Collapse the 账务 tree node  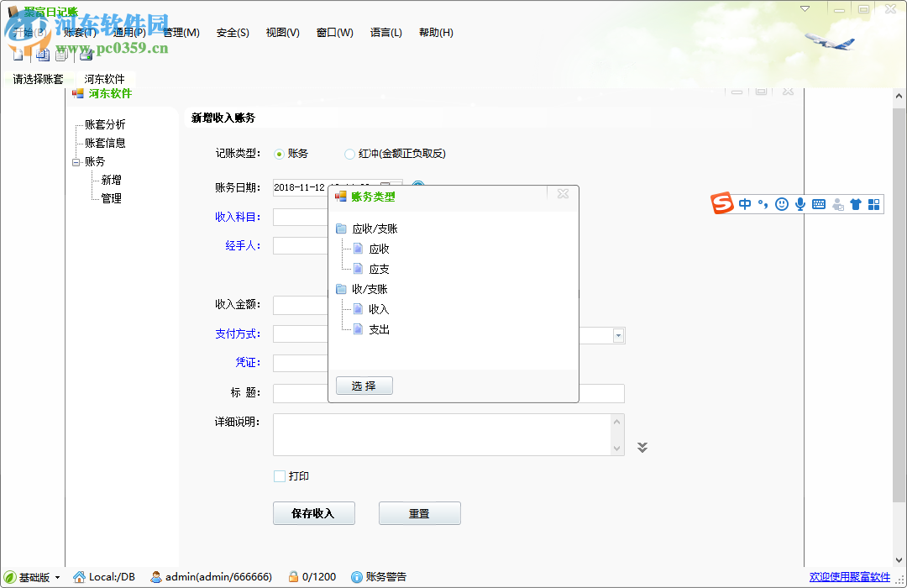click(x=75, y=161)
